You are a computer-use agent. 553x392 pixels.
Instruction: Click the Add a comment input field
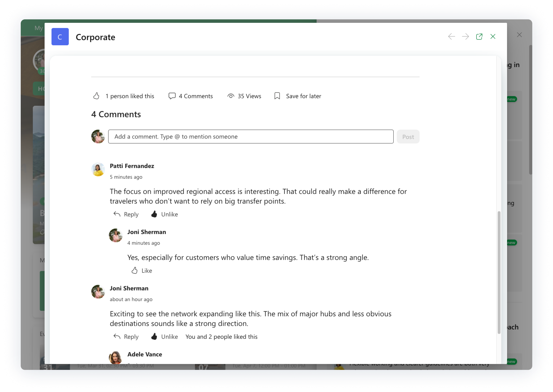251,137
